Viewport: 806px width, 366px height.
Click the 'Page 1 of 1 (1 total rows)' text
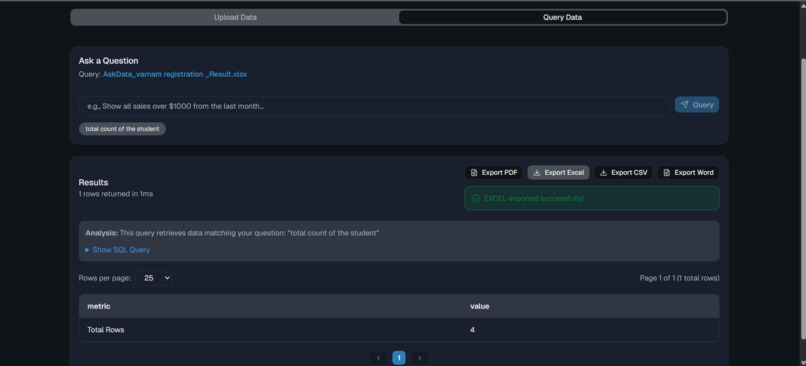click(680, 278)
